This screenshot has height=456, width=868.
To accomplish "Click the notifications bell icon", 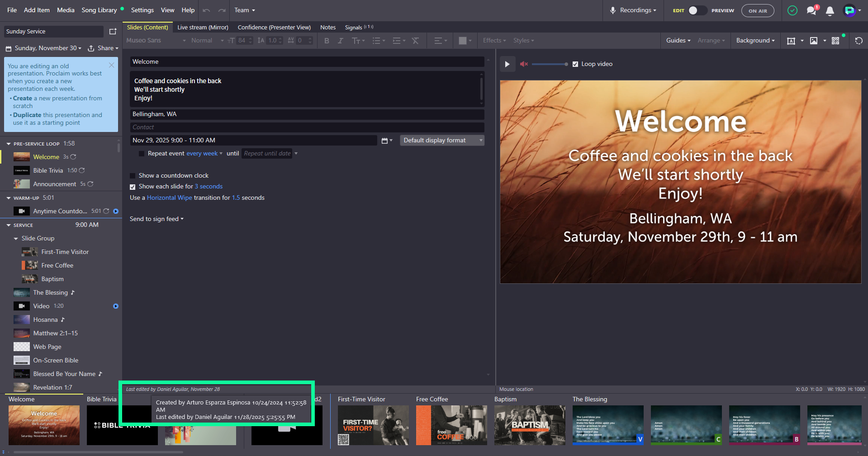I will [x=830, y=11].
